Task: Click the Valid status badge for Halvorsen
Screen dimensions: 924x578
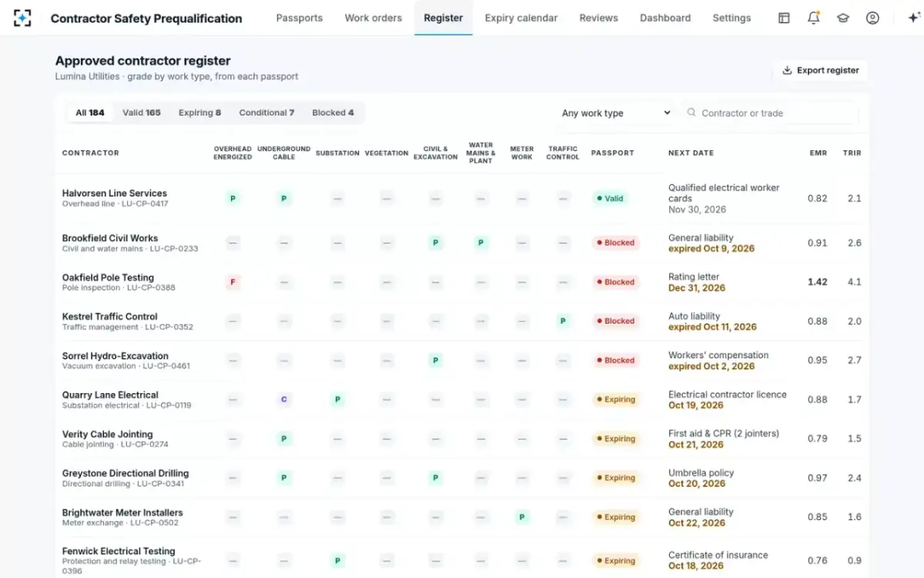Action: point(609,198)
